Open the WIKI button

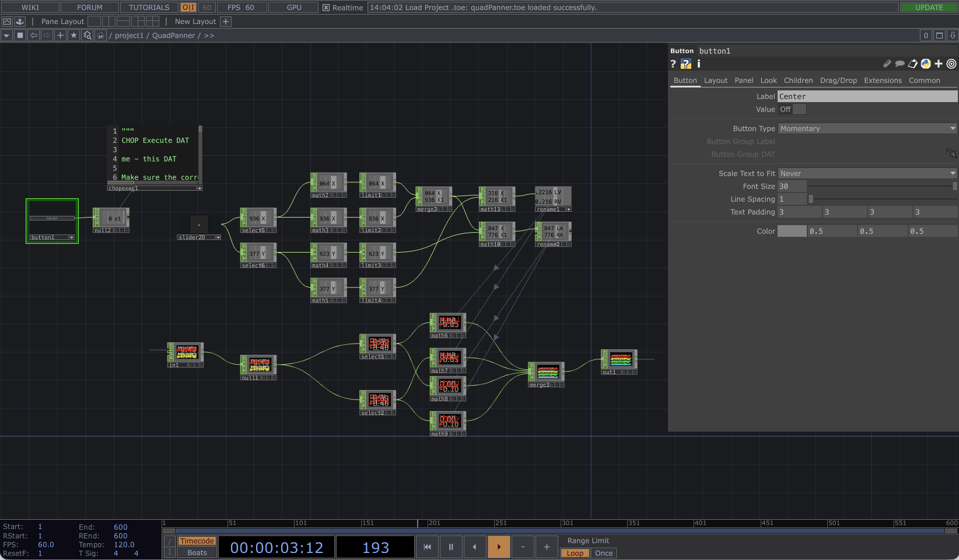click(x=30, y=8)
